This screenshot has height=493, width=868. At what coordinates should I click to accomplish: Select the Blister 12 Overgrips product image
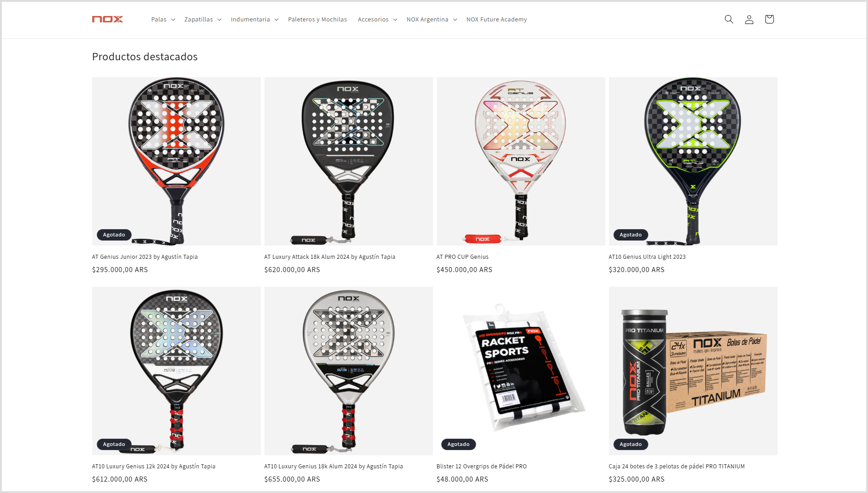pos(521,371)
